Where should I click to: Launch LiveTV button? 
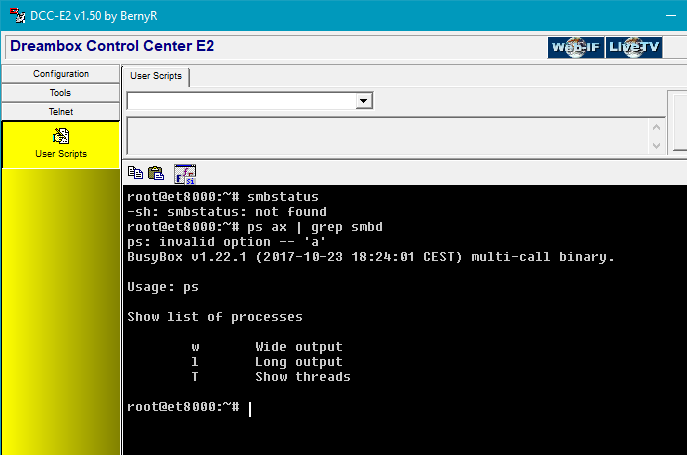click(x=634, y=47)
